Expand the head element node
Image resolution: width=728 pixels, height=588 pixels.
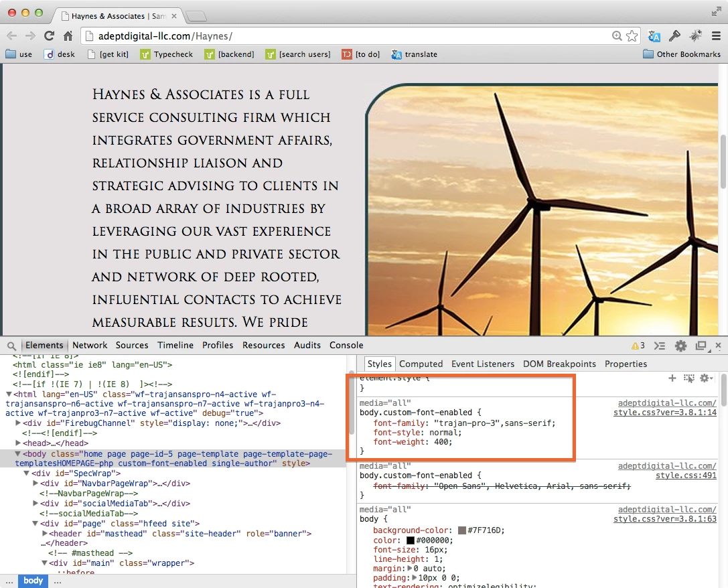[x=18, y=443]
